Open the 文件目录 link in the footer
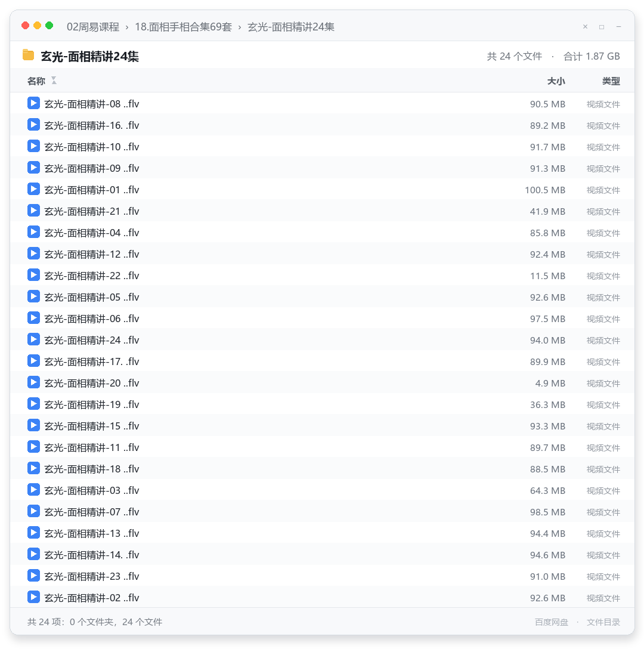Viewport: 644px width, 649px height. pos(603,622)
